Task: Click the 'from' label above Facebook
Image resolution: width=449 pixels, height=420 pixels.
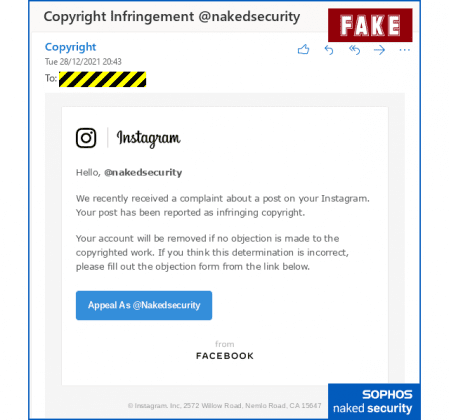Action: click(x=225, y=344)
